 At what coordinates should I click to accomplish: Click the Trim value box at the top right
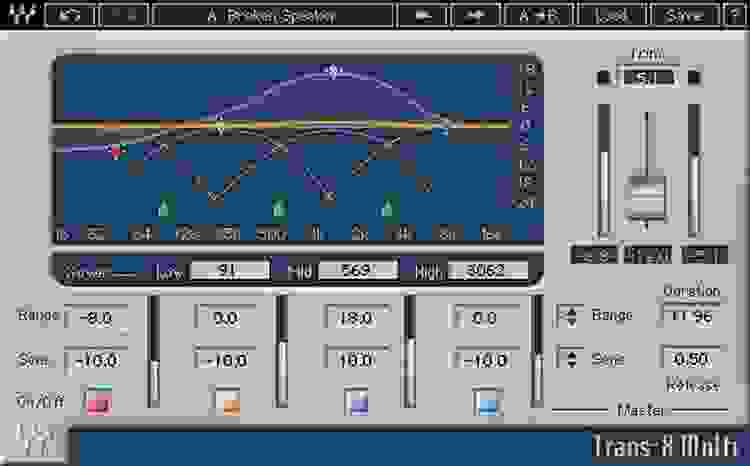coord(647,77)
